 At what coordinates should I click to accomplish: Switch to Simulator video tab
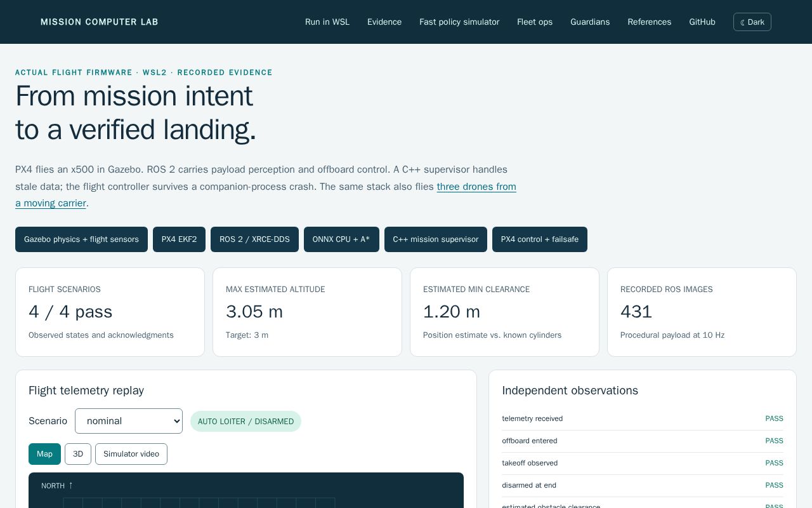131,454
